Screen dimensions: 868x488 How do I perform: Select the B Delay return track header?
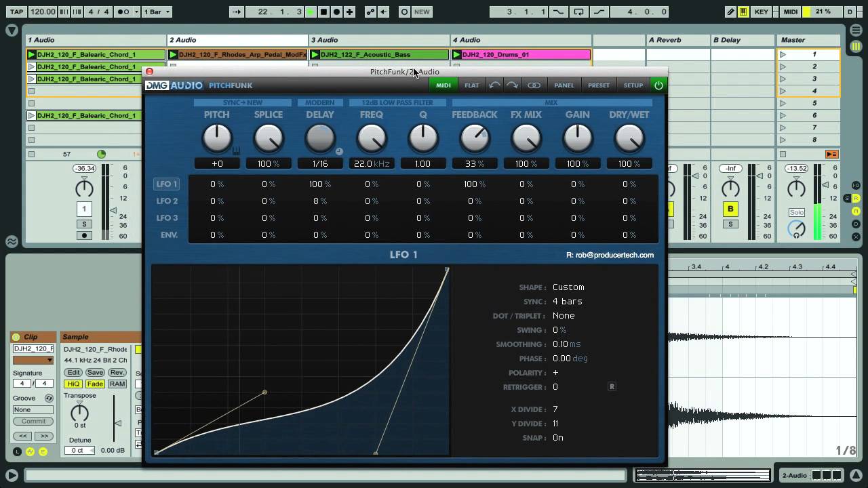tap(742, 40)
